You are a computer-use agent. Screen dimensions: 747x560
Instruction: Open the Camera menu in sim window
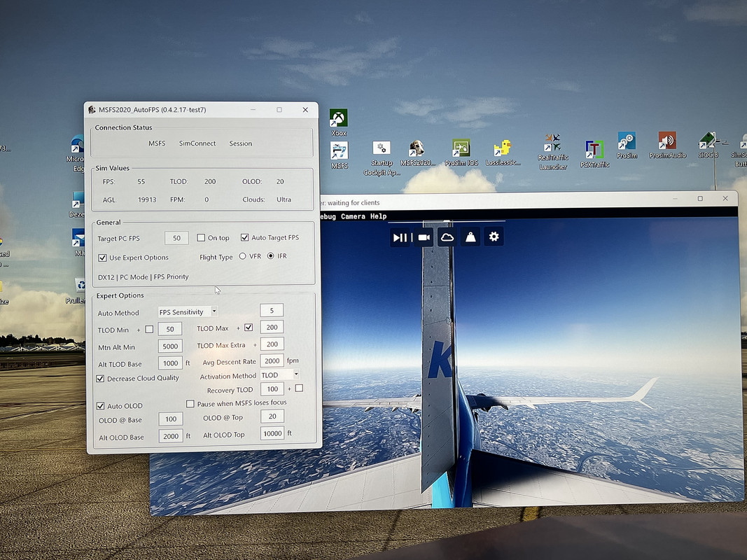coord(353,216)
